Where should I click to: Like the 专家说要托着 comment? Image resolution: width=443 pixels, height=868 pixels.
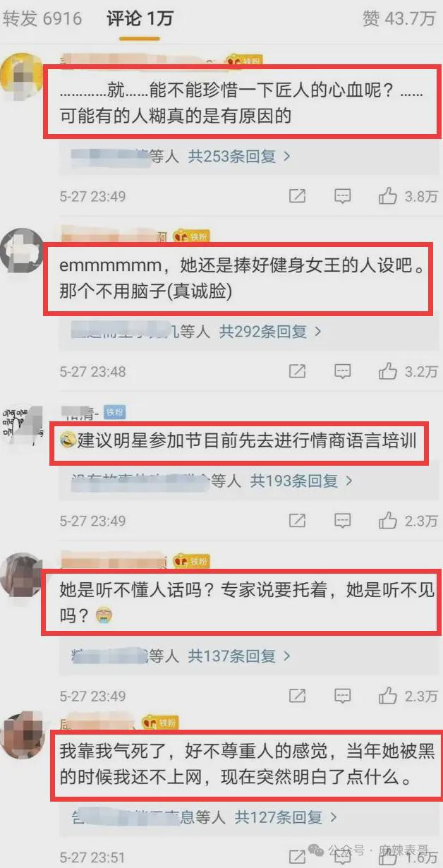[x=388, y=696]
